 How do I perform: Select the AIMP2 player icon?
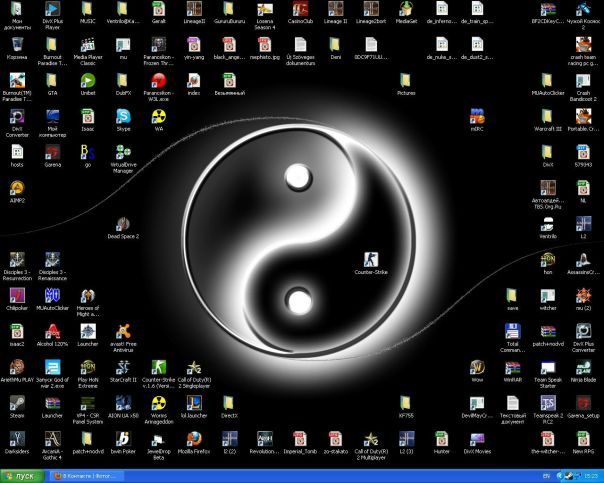[17, 188]
